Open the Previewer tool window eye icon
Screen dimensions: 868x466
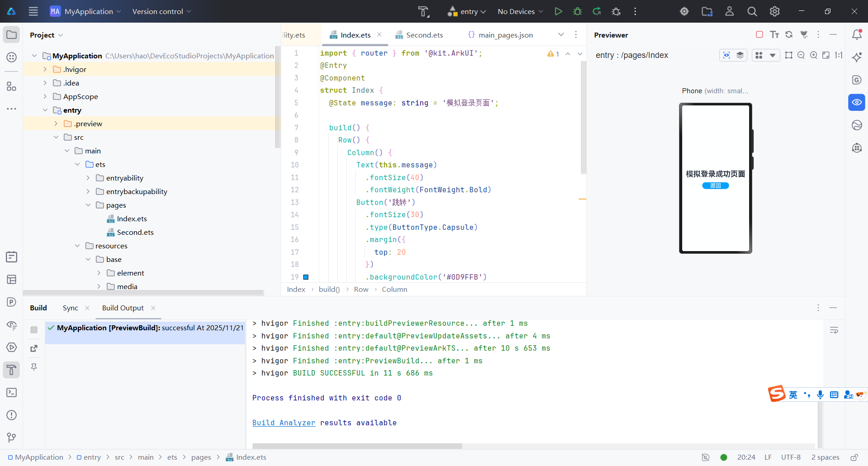point(857,102)
